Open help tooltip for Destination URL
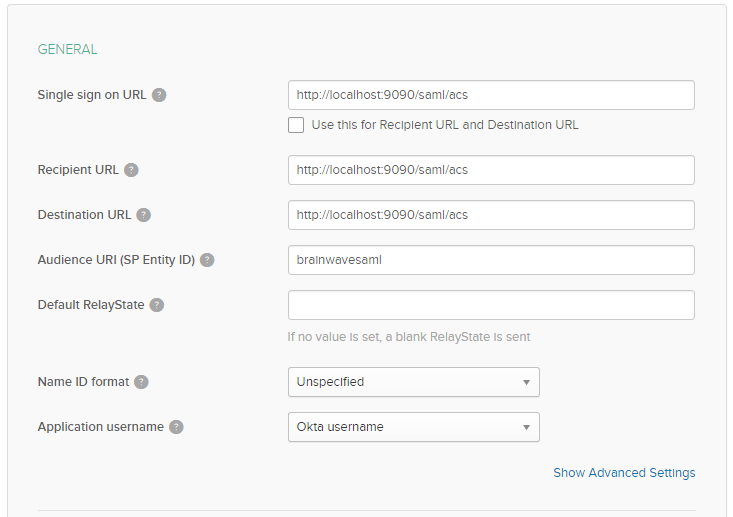Viewport: 733px width, 517px height. pyautogui.click(x=144, y=215)
